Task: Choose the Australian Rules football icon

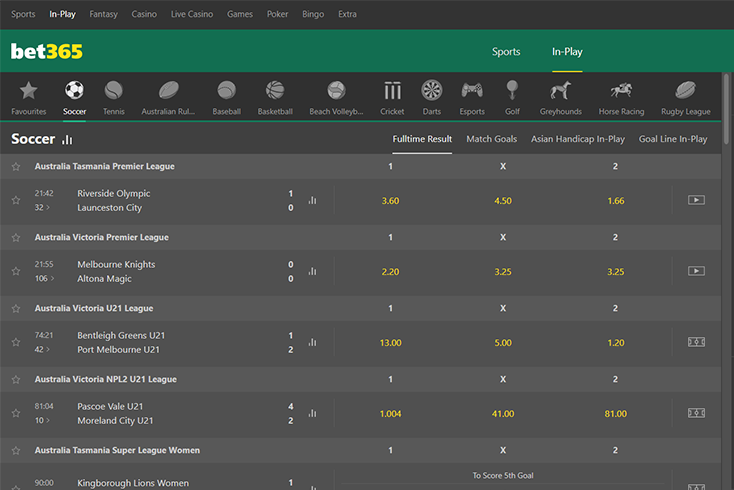Action: 169,90
